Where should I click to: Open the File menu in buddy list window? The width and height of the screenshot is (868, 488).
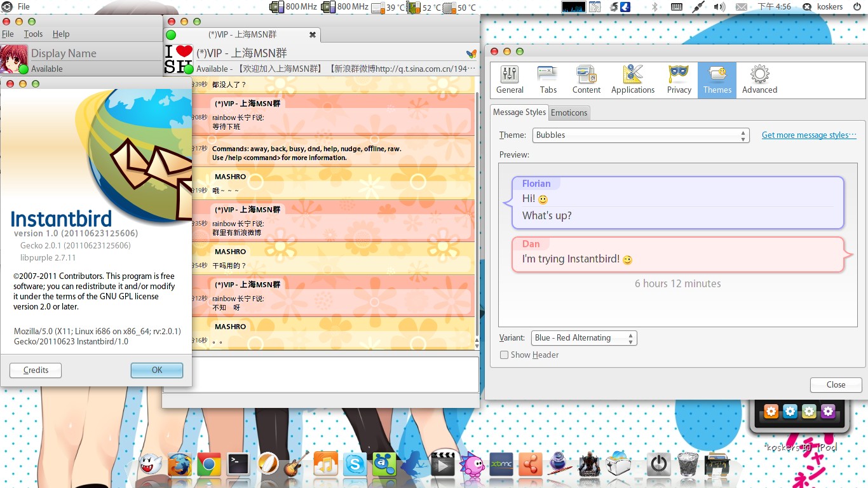[x=8, y=34]
